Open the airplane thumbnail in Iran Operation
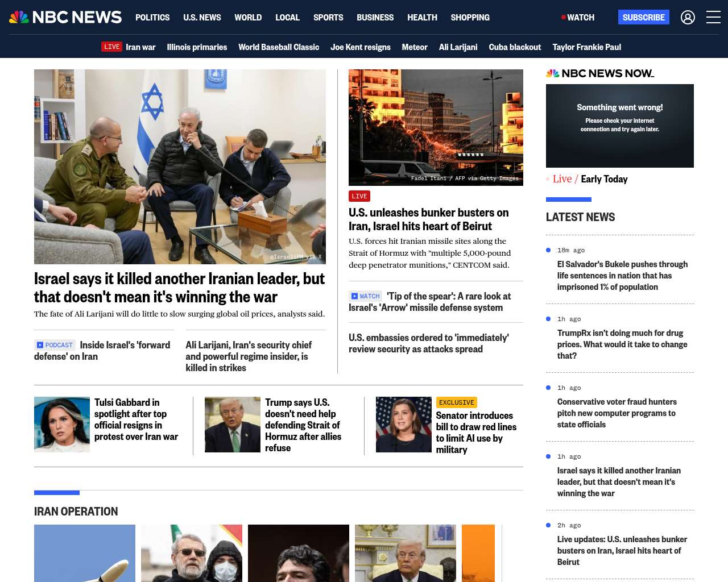This screenshot has height=582, width=728. pyautogui.click(x=85, y=553)
